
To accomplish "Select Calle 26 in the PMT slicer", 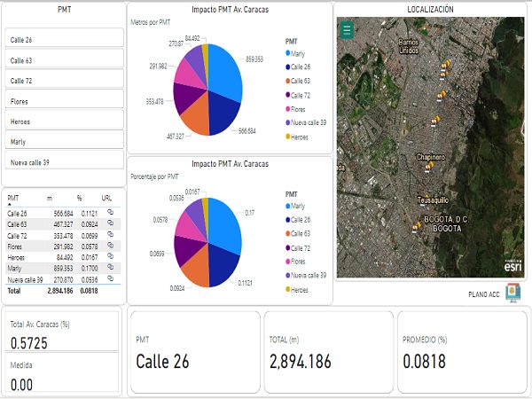I will pyautogui.click(x=65, y=37).
